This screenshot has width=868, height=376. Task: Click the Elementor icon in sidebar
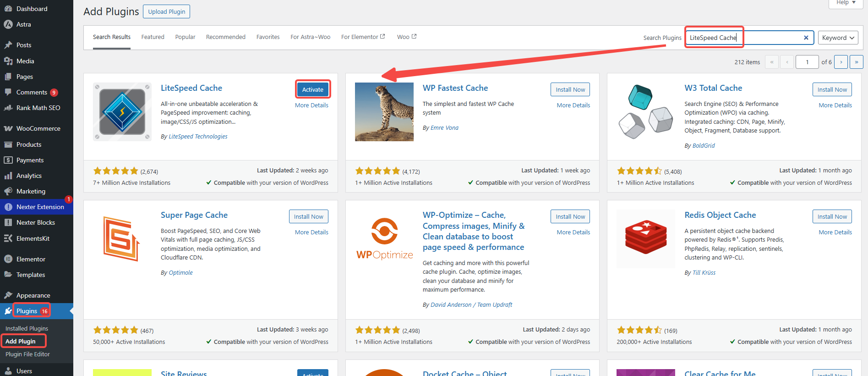click(8, 259)
